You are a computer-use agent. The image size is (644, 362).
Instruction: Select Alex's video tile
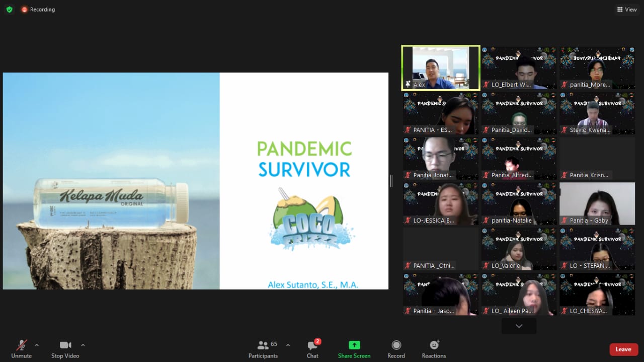pos(441,68)
